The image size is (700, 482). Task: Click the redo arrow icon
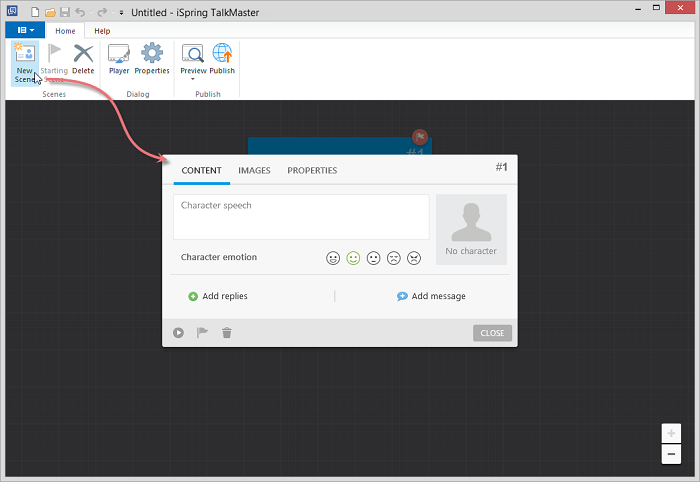coord(102,12)
